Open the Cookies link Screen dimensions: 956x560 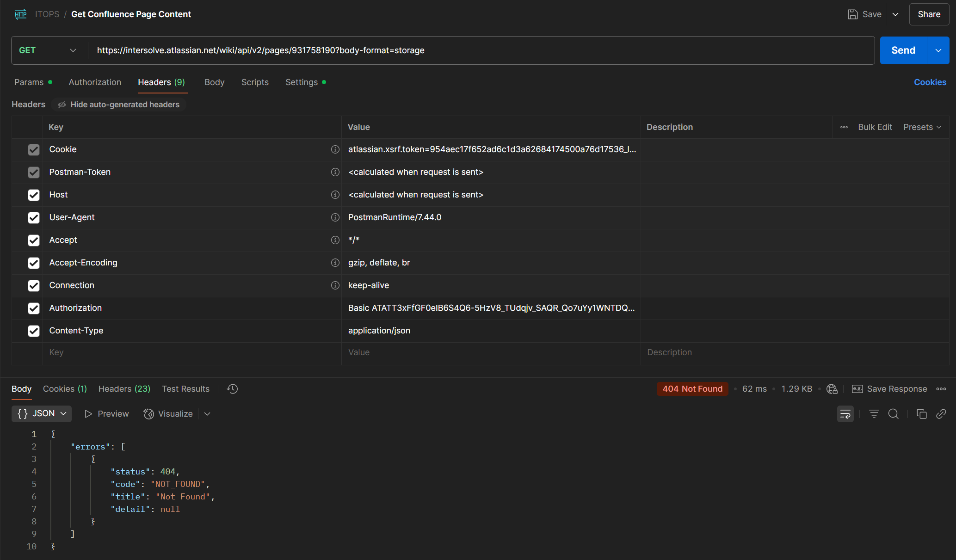pos(930,82)
